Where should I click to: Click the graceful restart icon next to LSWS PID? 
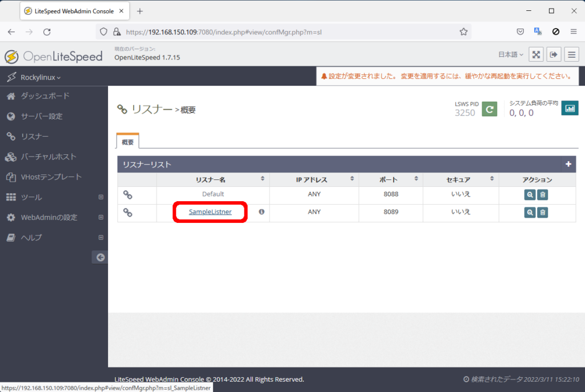(489, 109)
